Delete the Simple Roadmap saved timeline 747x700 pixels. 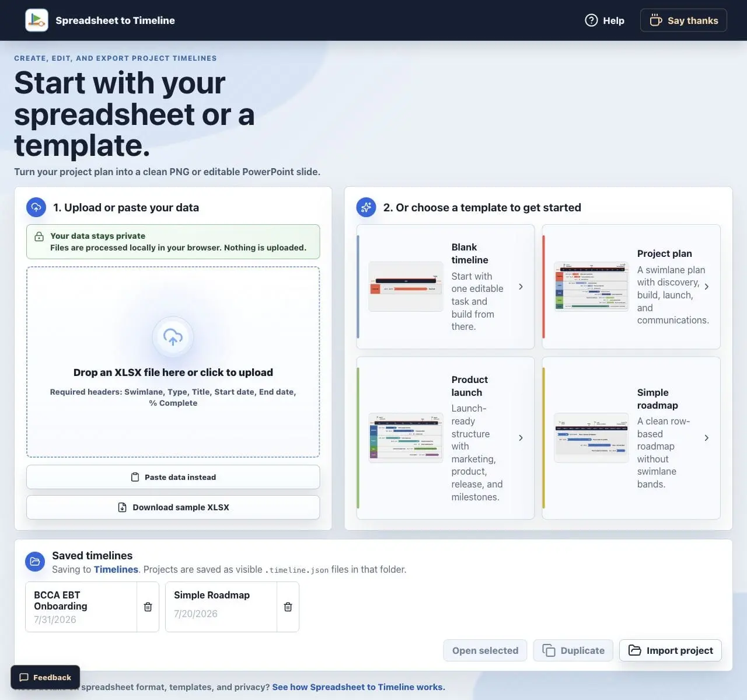[x=288, y=607]
